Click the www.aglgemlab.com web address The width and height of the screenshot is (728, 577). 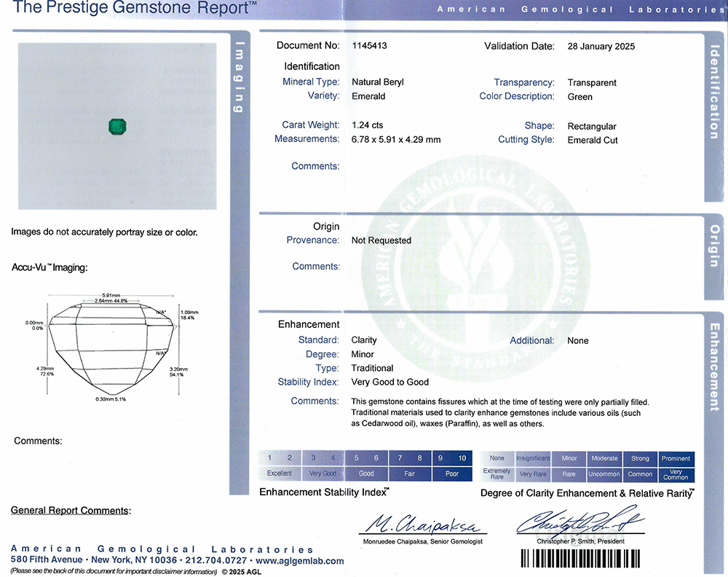click(x=299, y=561)
